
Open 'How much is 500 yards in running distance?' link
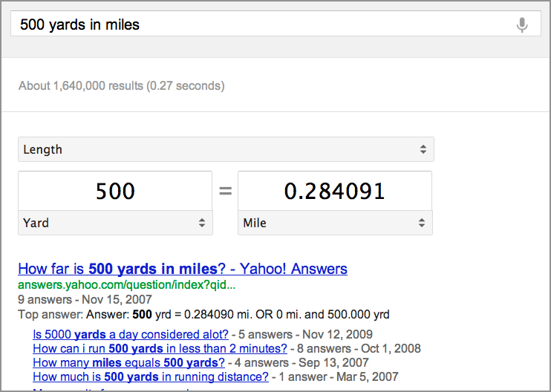click(151, 376)
